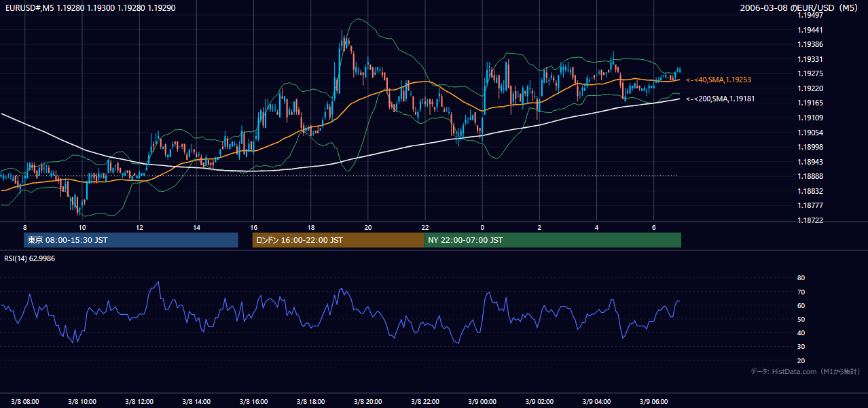Click price axis value 1.19165

coord(810,103)
